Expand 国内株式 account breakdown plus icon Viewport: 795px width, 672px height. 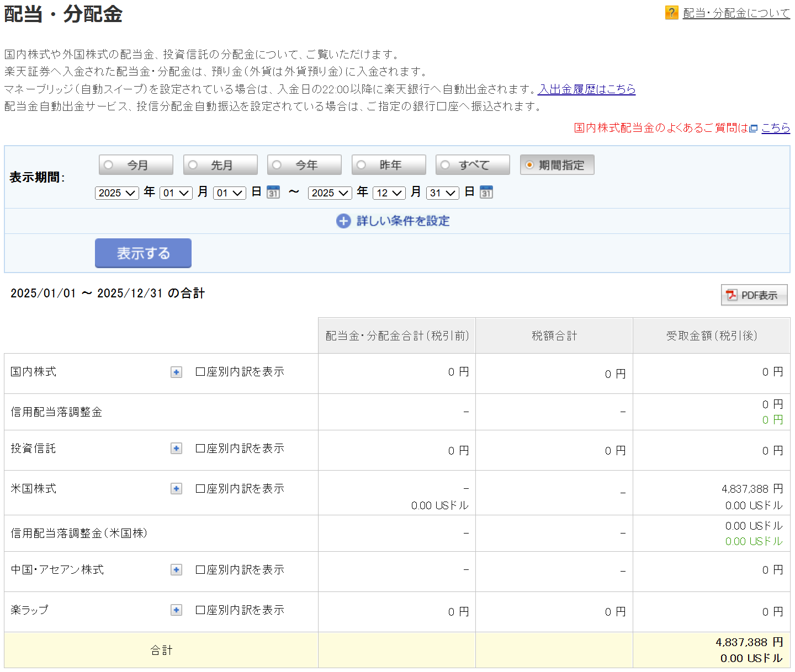pos(176,372)
